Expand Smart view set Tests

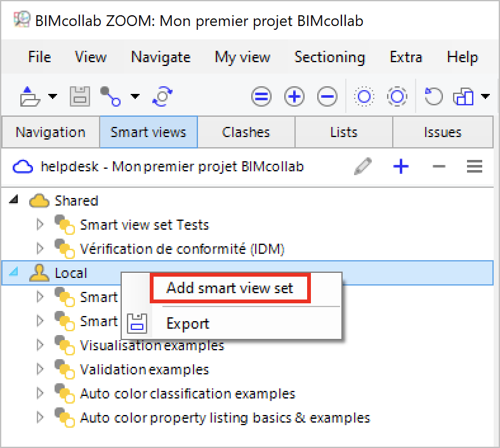tap(39, 225)
